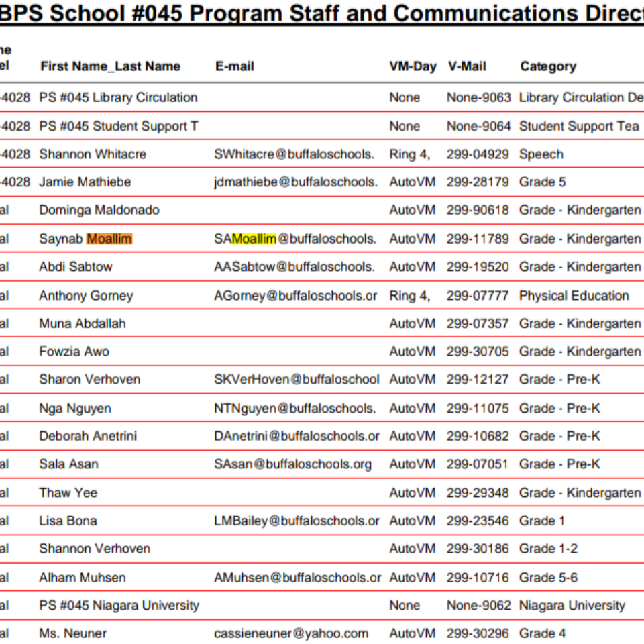Click the name Thaw Yee

68,492
